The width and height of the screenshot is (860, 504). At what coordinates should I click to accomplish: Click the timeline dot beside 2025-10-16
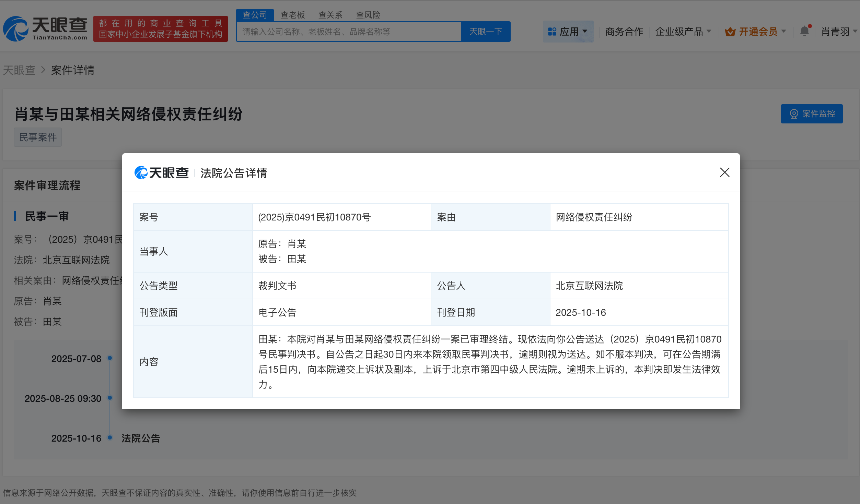[110, 437]
